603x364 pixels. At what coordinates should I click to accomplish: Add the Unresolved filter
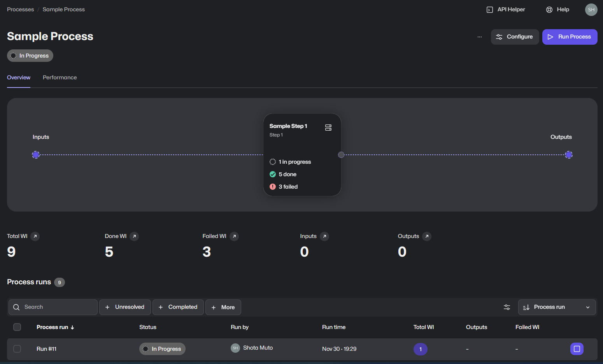(125, 307)
